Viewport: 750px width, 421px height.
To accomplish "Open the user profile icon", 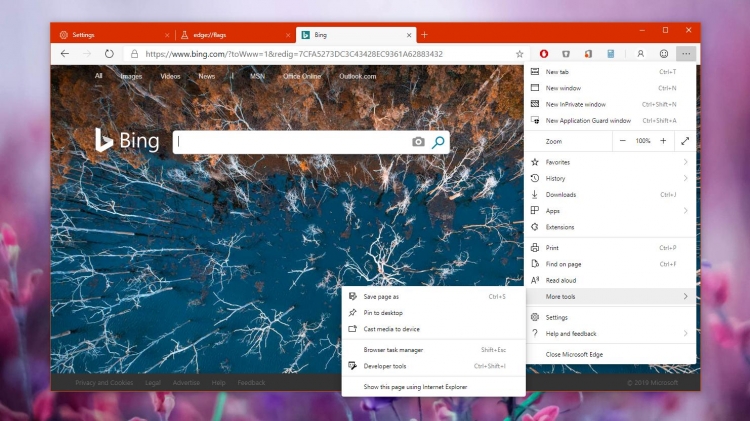I will (x=640, y=54).
